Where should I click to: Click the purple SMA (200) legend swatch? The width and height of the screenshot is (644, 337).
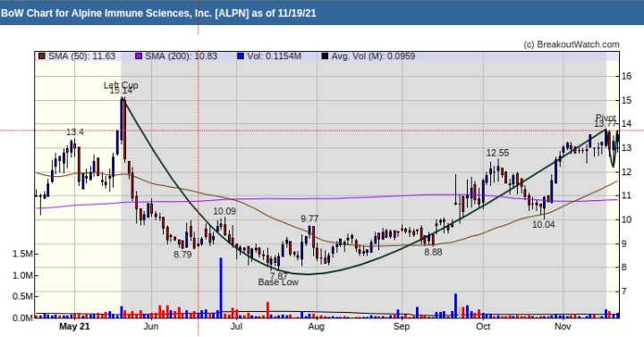coord(139,56)
